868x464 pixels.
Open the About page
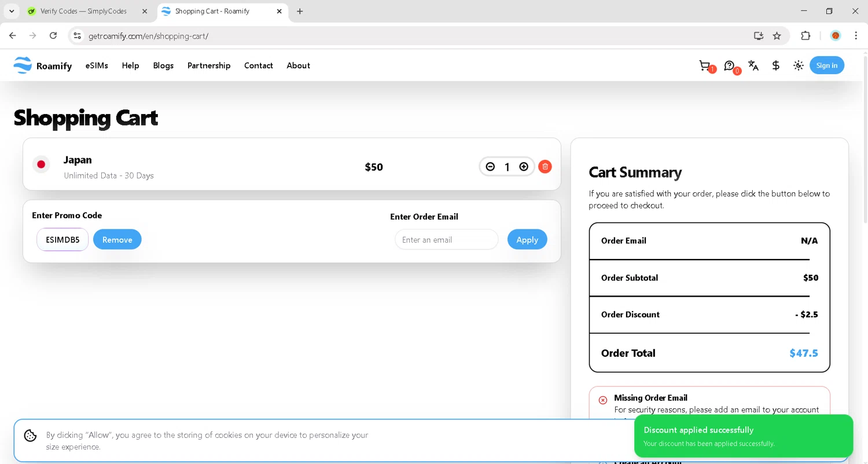tap(298, 65)
